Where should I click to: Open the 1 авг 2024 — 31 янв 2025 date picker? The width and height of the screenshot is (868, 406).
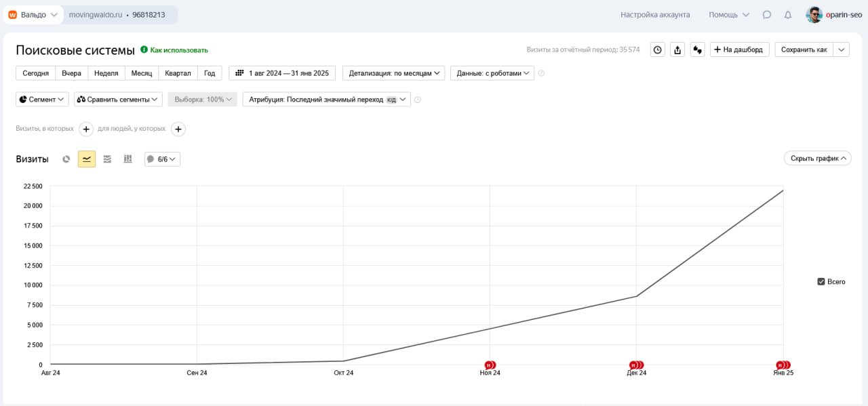tap(283, 73)
